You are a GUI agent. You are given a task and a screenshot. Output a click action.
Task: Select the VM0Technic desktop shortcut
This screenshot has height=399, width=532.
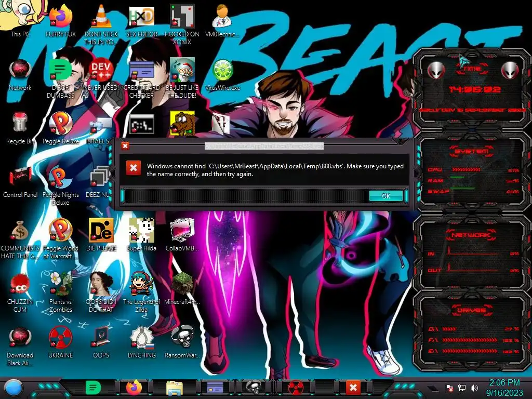[222, 20]
